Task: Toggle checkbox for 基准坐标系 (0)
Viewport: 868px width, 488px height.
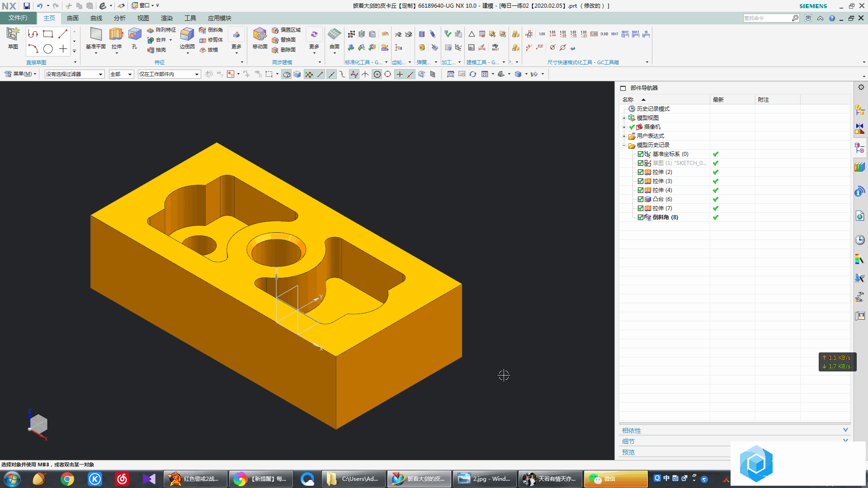Action: (x=641, y=154)
